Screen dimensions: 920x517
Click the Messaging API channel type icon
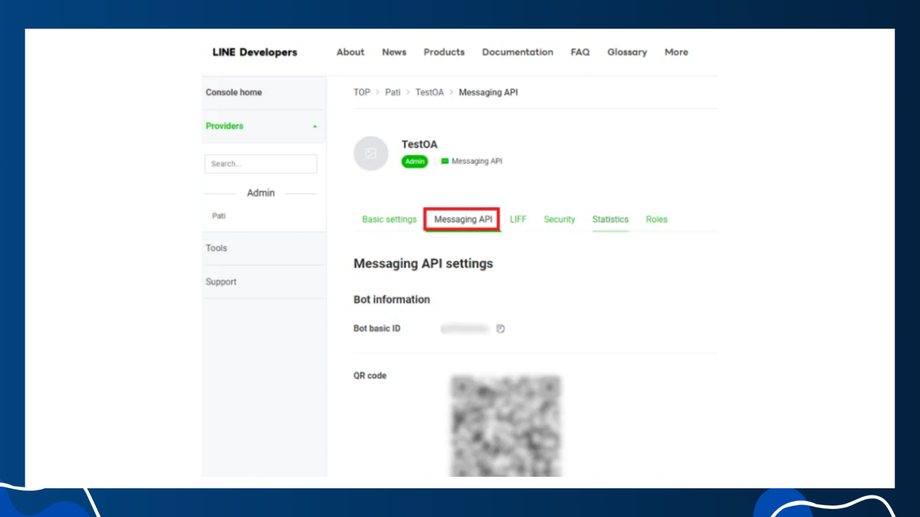point(445,161)
